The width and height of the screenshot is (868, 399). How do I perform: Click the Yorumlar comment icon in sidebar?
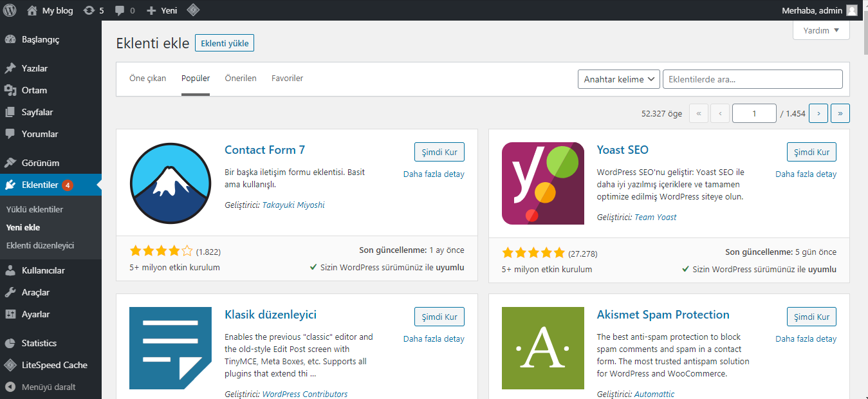[10, 134]
